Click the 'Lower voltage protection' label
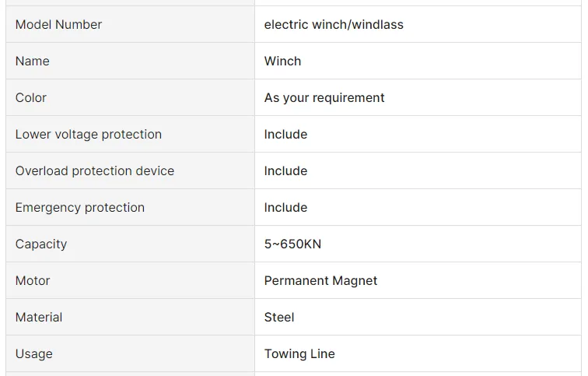Screen dimensions: 588x376 click(x=89, y=135)
